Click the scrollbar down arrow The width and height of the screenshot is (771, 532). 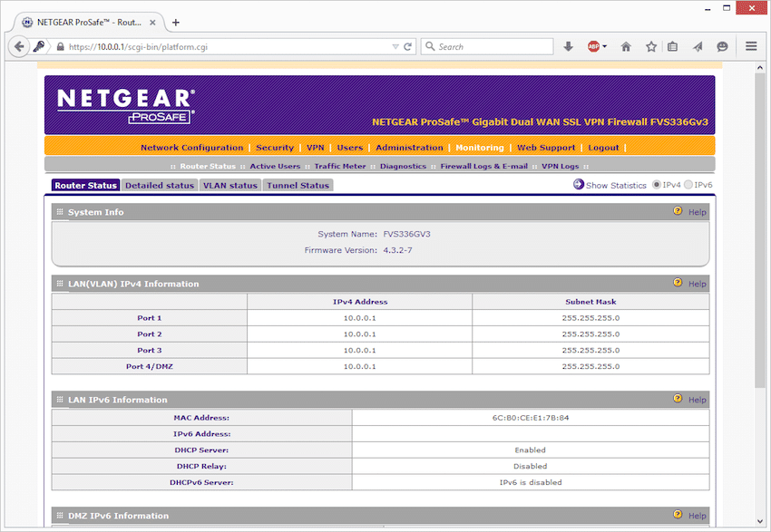click(760, 522)
